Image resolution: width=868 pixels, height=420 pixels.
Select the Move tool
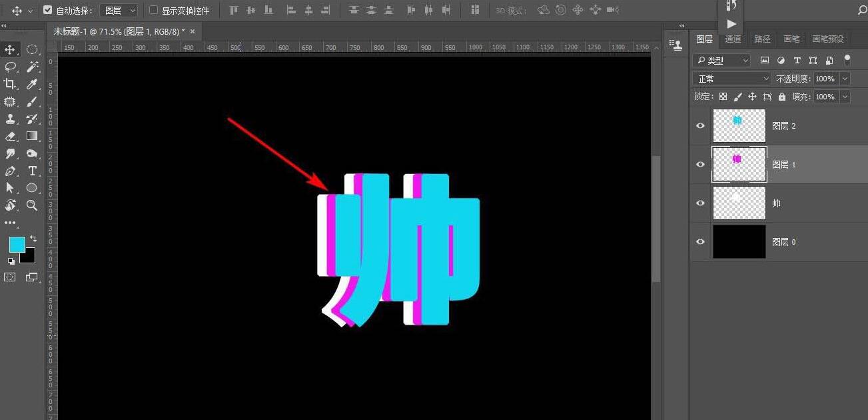[9, 49]
